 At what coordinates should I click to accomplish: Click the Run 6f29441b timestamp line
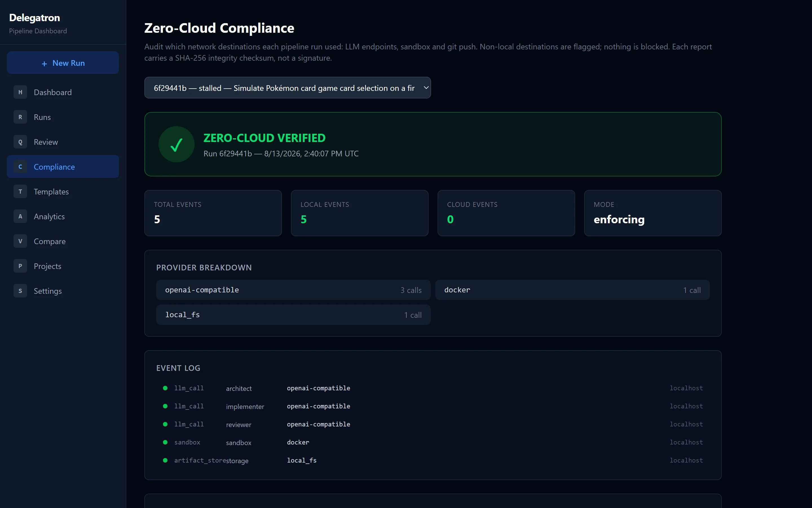(x=281, y=154)
